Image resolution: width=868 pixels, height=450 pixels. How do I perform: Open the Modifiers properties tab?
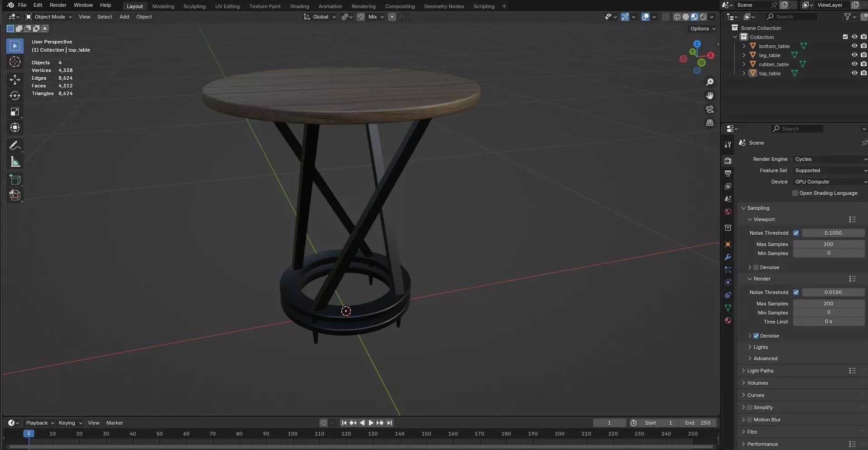[x=728, y=257]
